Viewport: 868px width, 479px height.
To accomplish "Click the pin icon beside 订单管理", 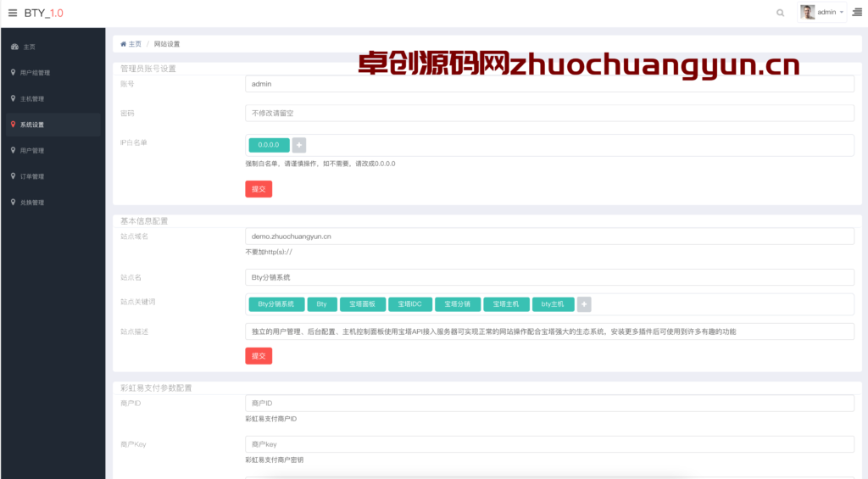I will [14, 176].
